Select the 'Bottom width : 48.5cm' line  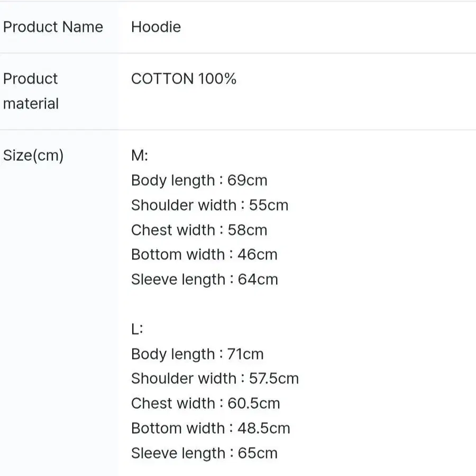pyautogui.click(x=210, y=428)
